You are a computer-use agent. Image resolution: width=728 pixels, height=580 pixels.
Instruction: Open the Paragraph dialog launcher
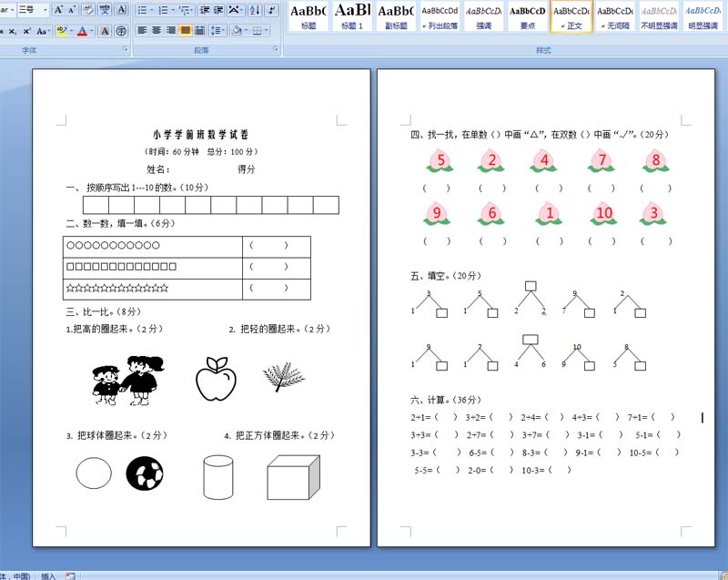pyautogui.click(x=276, y=48)
